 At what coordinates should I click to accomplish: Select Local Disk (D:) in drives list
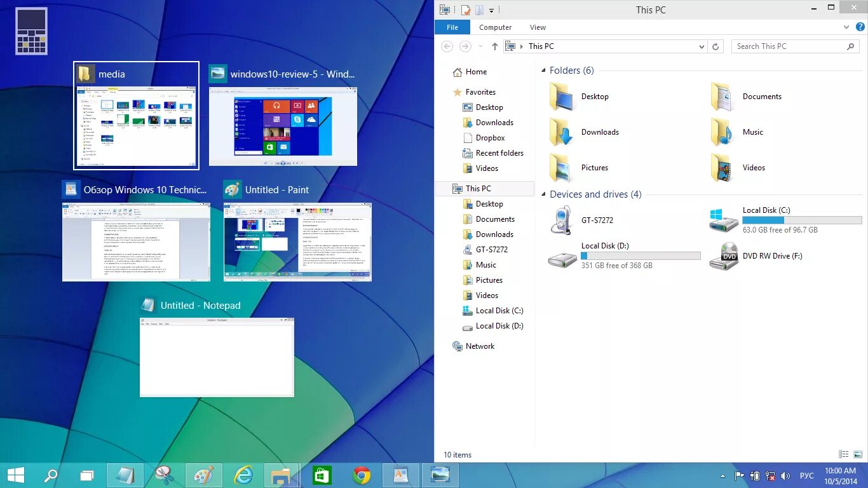pyautogui.click(x=624, y=256)
